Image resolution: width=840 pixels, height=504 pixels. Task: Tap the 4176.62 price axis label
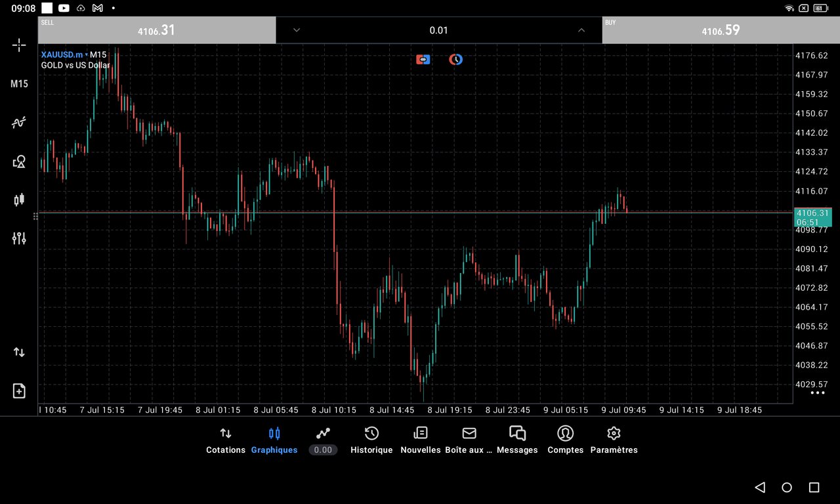pyautogui.click(x=811, y=56)
